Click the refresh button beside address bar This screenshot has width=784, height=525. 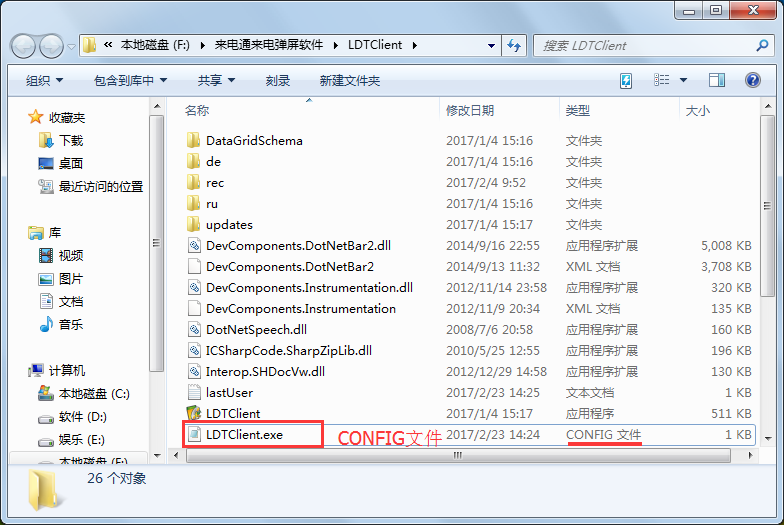(514, 46)
